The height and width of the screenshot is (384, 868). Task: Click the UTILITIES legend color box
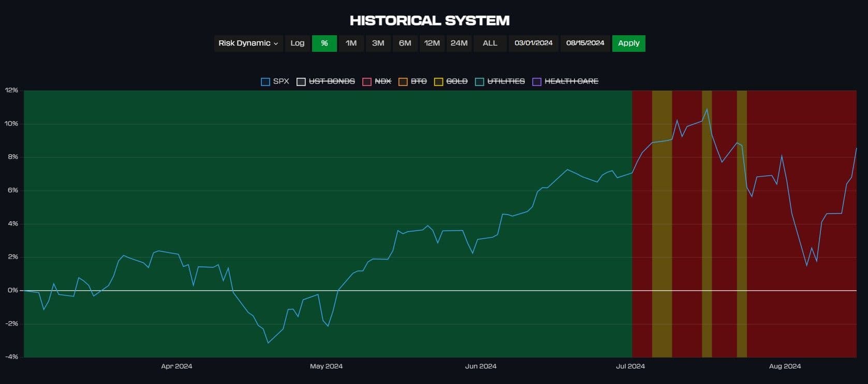[x=479, y=81]
